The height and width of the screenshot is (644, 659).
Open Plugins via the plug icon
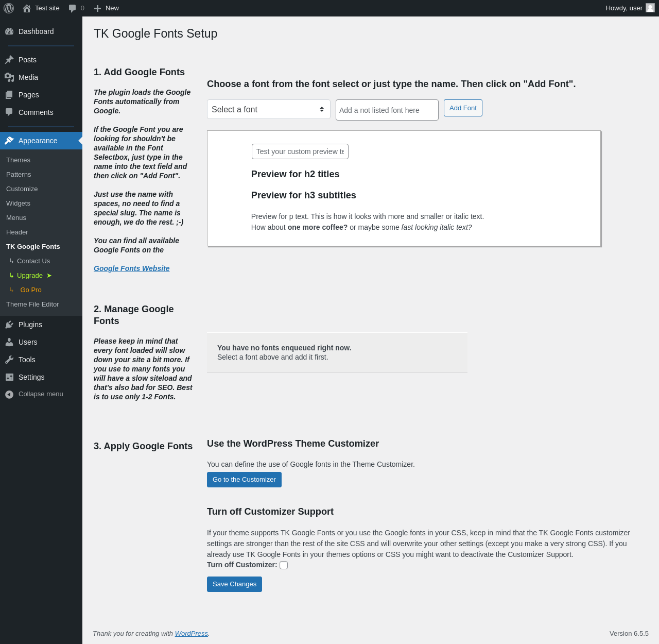coord(9,325)
